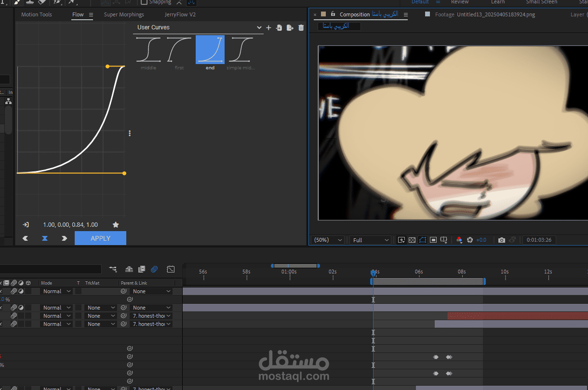Select the Brush tool in toolbar
This screenshot has width=588, height=390.
17,2
